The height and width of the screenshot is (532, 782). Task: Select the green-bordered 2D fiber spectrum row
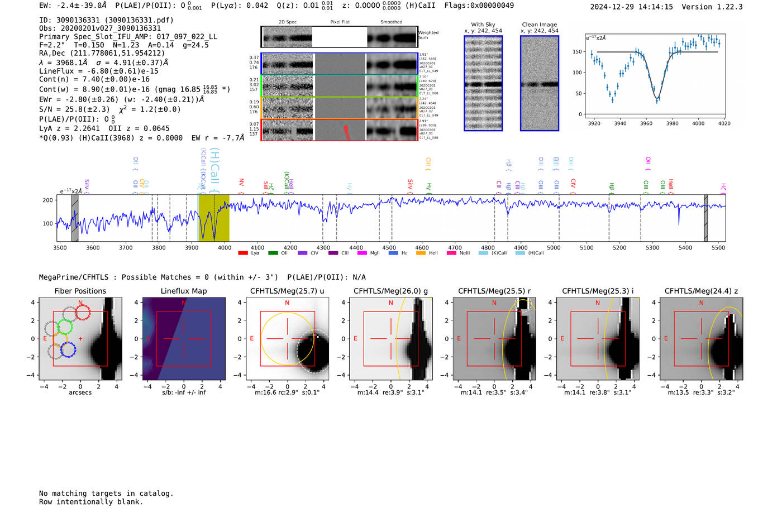(x=340, y=85)
